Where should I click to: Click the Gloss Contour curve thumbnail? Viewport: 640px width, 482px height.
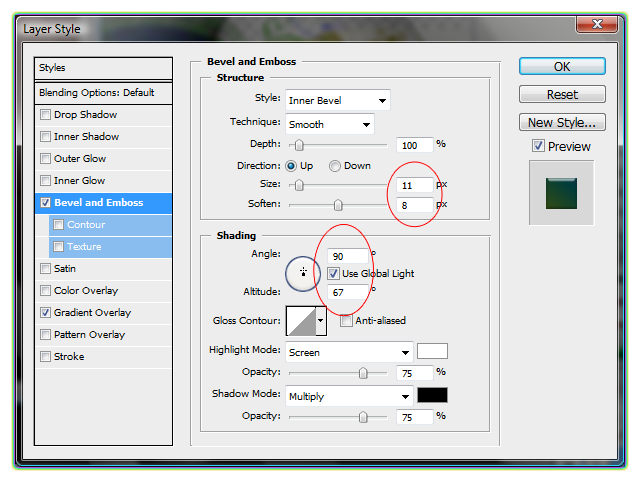point(301,321)
